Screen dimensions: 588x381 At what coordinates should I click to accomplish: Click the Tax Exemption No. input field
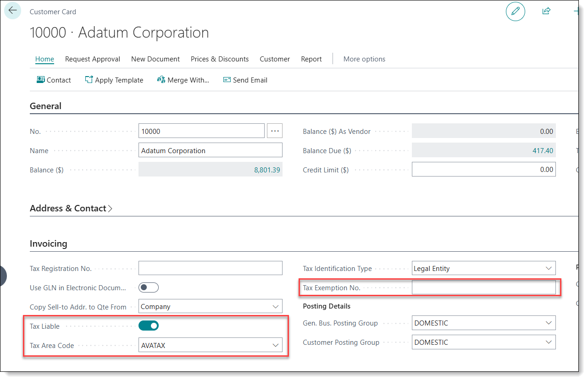click(483, 287)
